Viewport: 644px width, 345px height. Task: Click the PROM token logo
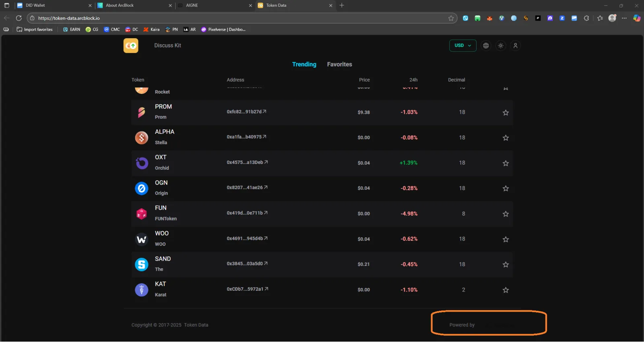click(x=141, y=112)
